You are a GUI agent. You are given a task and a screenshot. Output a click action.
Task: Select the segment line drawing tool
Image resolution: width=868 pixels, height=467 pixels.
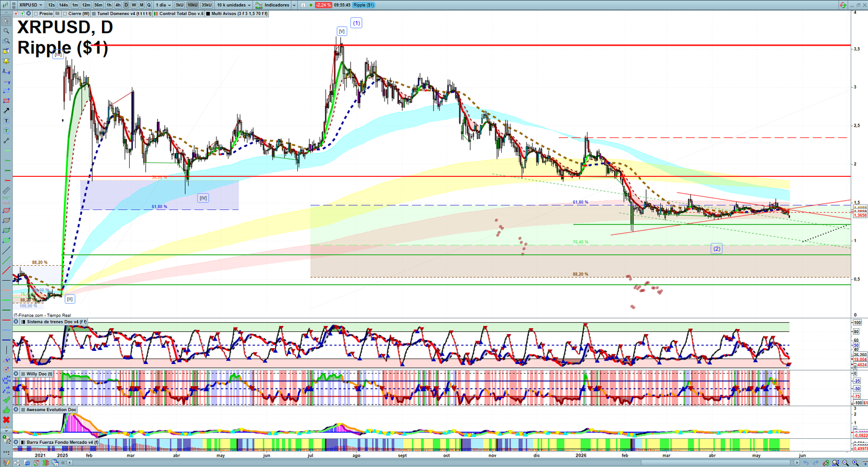6,140
